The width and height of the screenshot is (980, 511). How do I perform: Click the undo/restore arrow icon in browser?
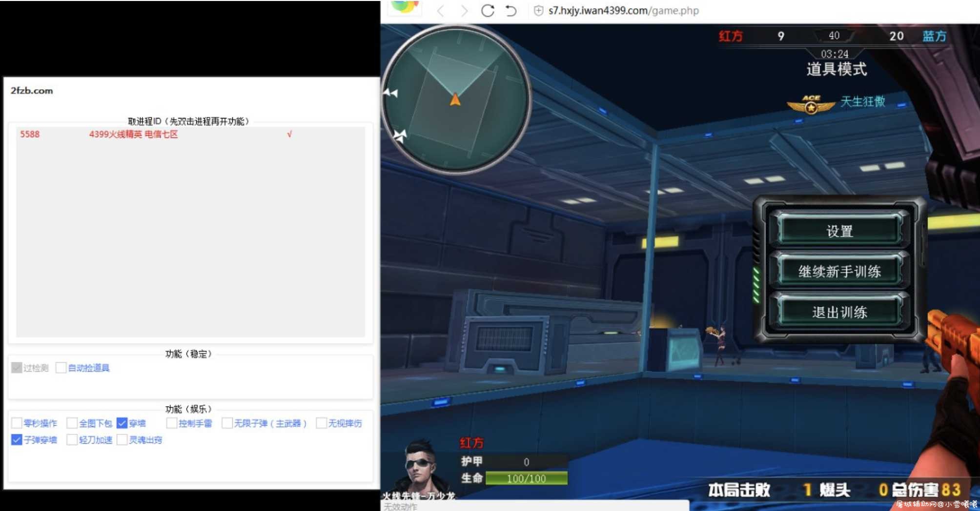point(511,10)
